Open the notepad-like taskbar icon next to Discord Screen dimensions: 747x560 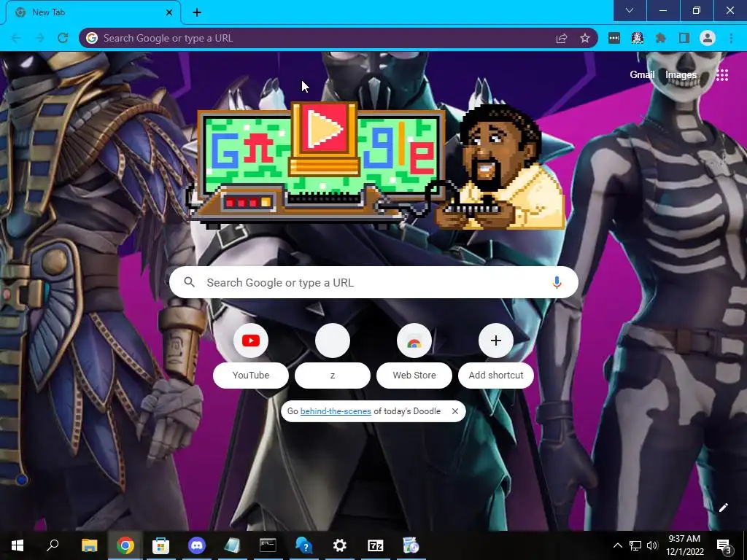click(233, 545)
